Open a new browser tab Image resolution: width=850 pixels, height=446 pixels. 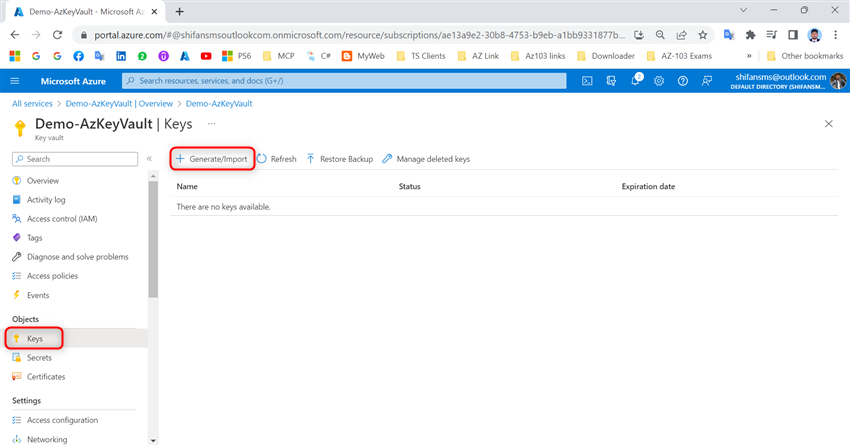coord(179,11)
